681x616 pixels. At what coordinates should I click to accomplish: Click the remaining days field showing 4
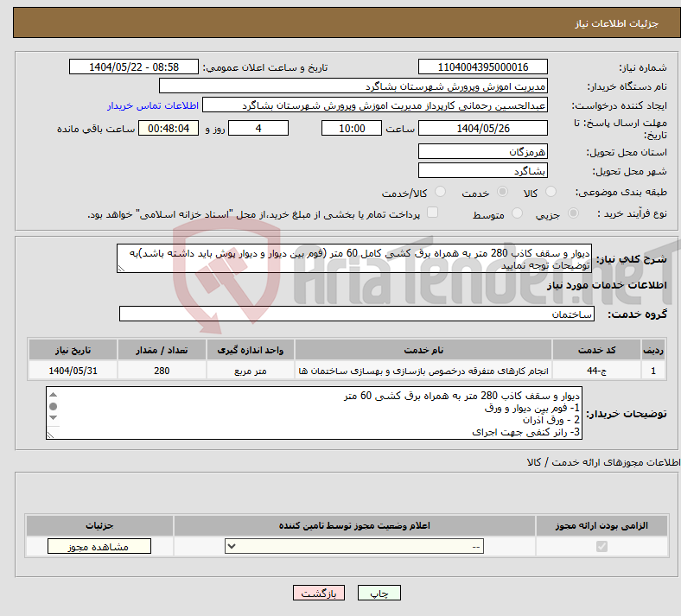tap(258, 128)
